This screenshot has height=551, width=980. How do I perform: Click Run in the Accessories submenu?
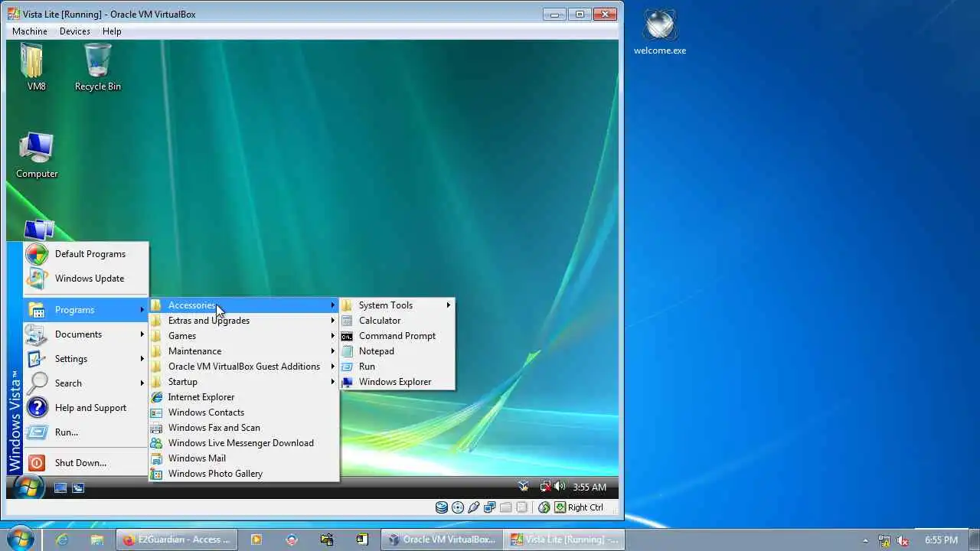click(397, 367)
